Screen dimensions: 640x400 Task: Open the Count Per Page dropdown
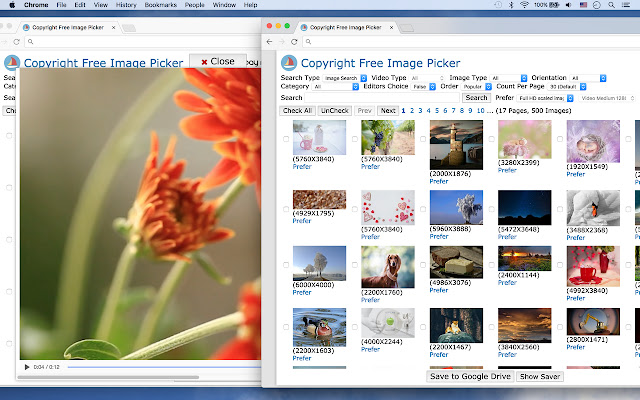(x=567, y=87)
